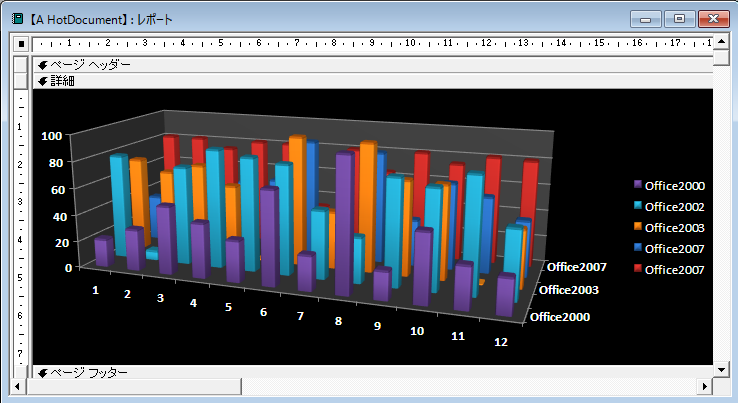Click the report selector box at the rulers' corner
This screenshot has height=403, width=738.
coord(20,44)
